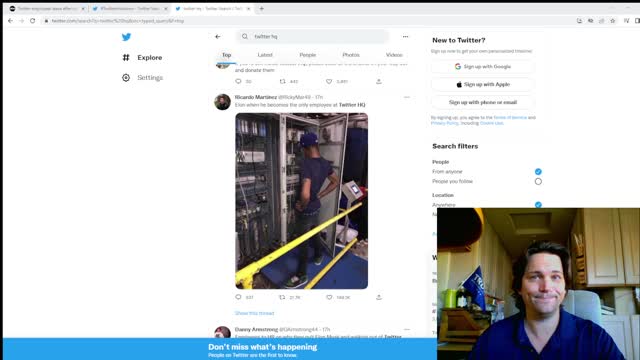
Task: Switch to the Latest tab
Action: pyautogui.click(x=265, y=55)
